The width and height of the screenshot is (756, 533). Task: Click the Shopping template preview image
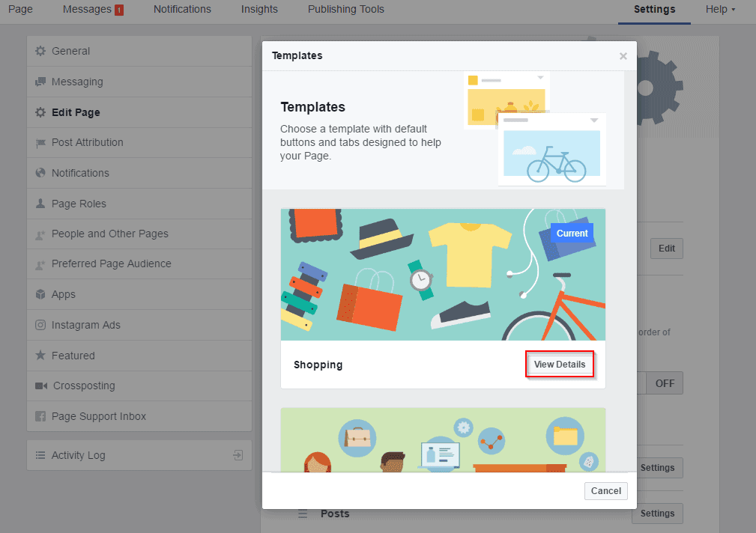pos(443,274)
